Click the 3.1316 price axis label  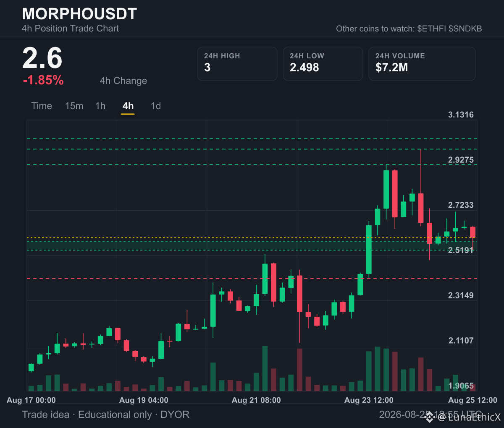(x=461, y=115)
